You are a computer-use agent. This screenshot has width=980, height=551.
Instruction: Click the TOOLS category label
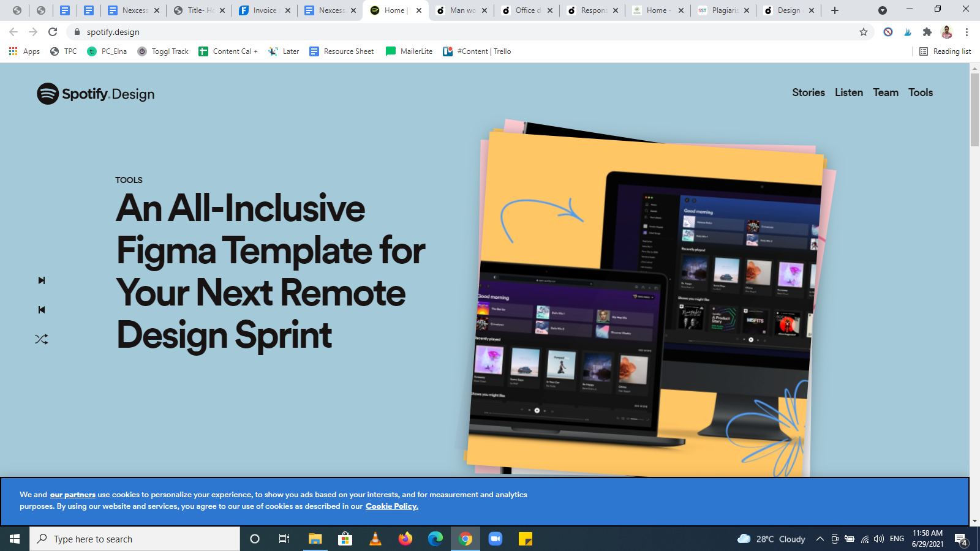129,180
